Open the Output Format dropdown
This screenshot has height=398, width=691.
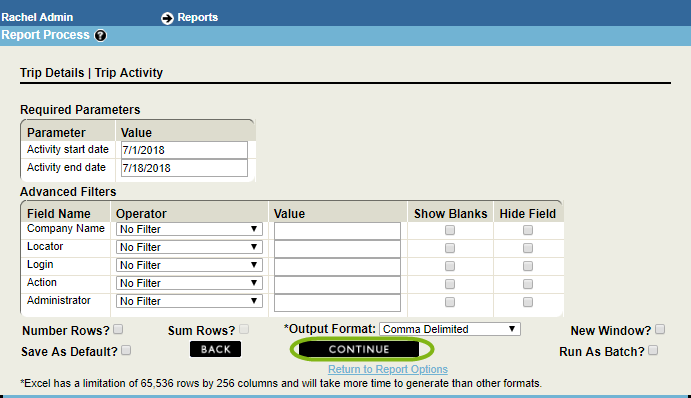[x=450, y=329]
